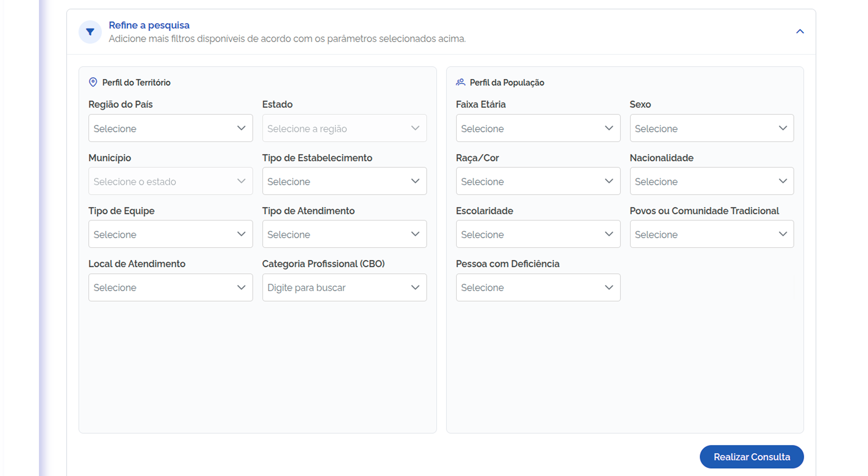This screenshot has height=476, width=868.
Task: Click the Realizar Consulta button
Action: click(752, 457)
